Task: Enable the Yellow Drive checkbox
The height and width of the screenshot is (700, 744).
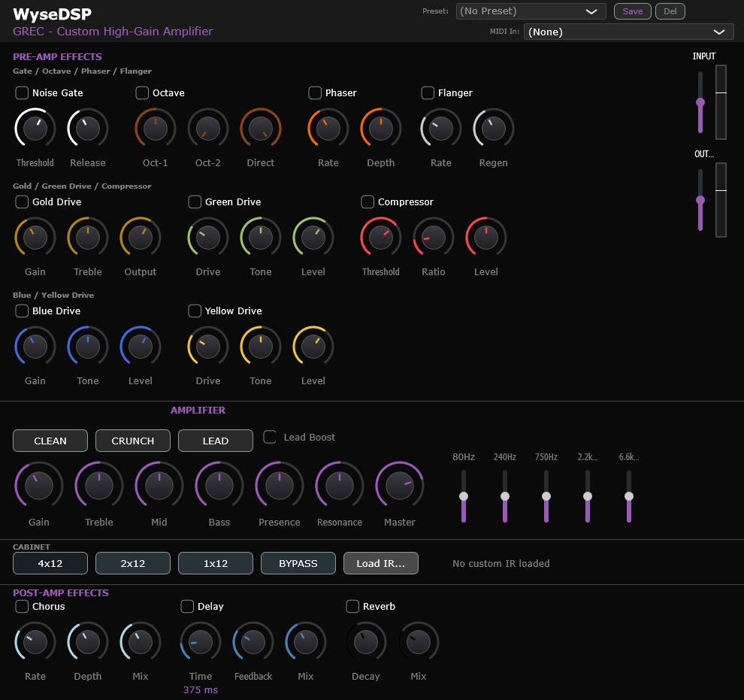Action: click(195, 311)
